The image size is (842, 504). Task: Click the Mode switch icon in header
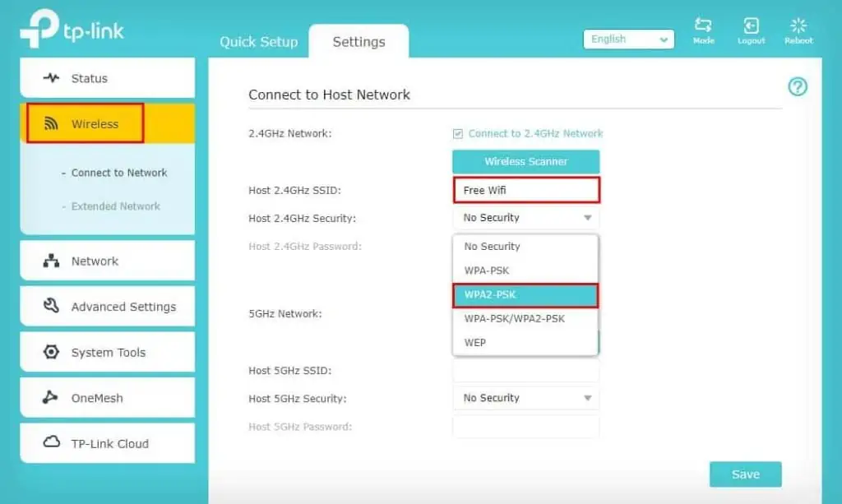click(x=703, y=26)
